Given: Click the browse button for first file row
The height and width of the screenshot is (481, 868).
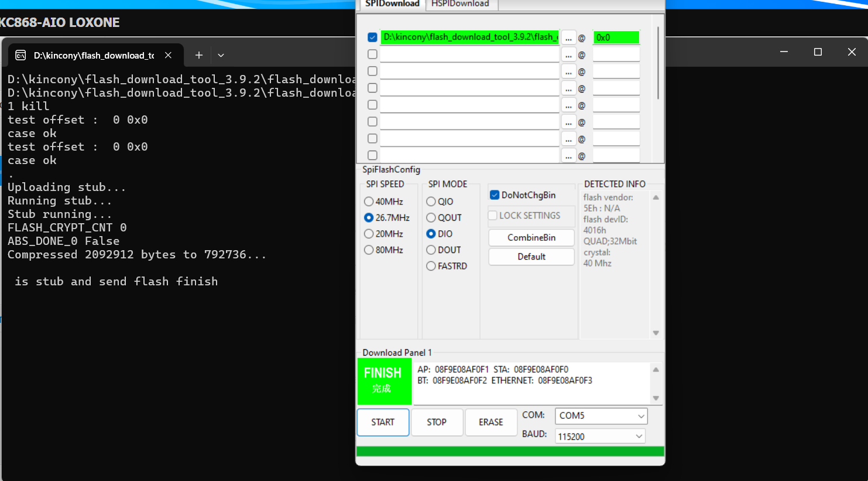Looking at the screenshot, I should coord(568,37).
